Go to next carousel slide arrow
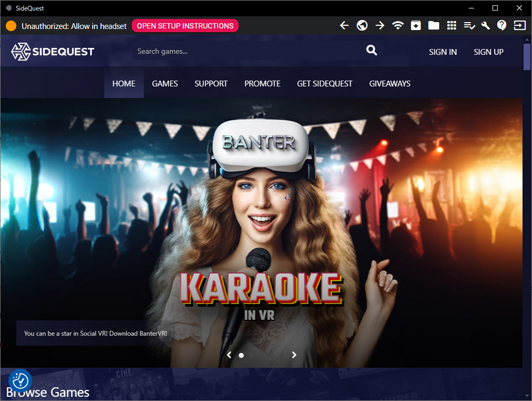The width and height of the screenshot is (532, 401). (294, 355)
